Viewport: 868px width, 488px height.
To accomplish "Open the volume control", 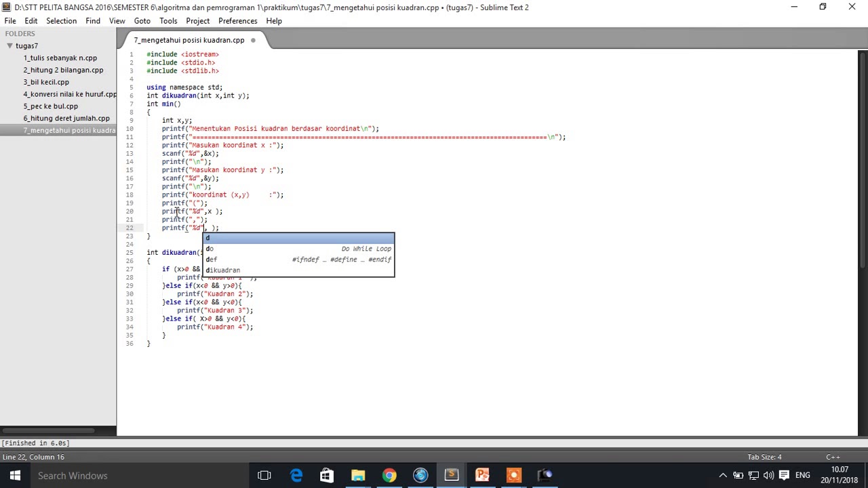I will click(x=768, y=476).
